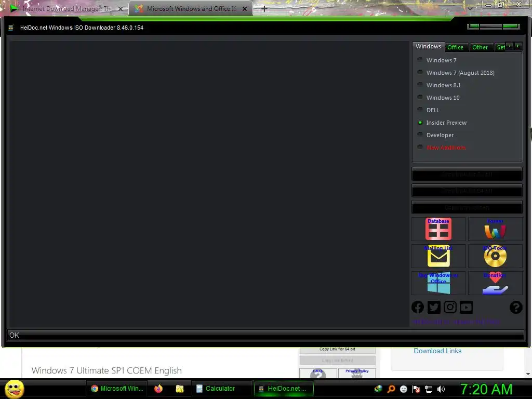Switch to the partially visible Settings tab
Screen dimensions: 532x399
(500, 47)
